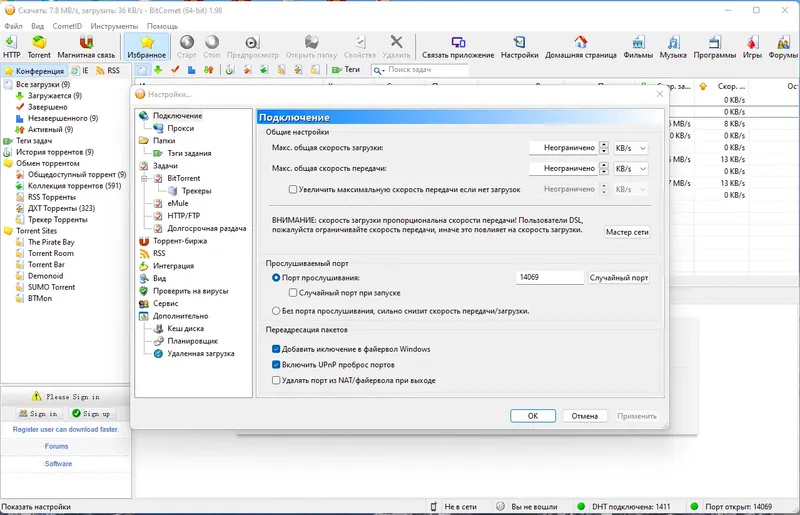Open the Software link in sidebar
Viewport: 800px width, 515px height.
click(x=58, y=464)
